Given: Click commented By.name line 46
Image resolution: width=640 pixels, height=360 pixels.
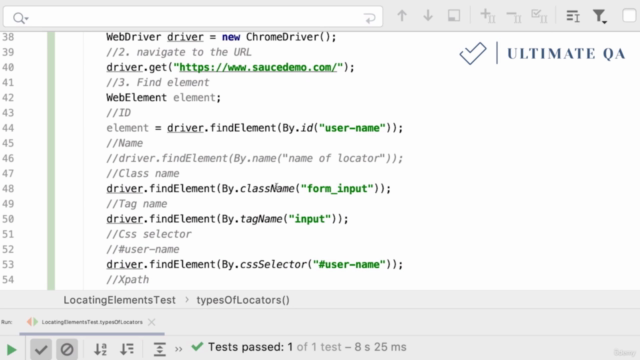Looking at the screenshot, I should tap(255, 158).
